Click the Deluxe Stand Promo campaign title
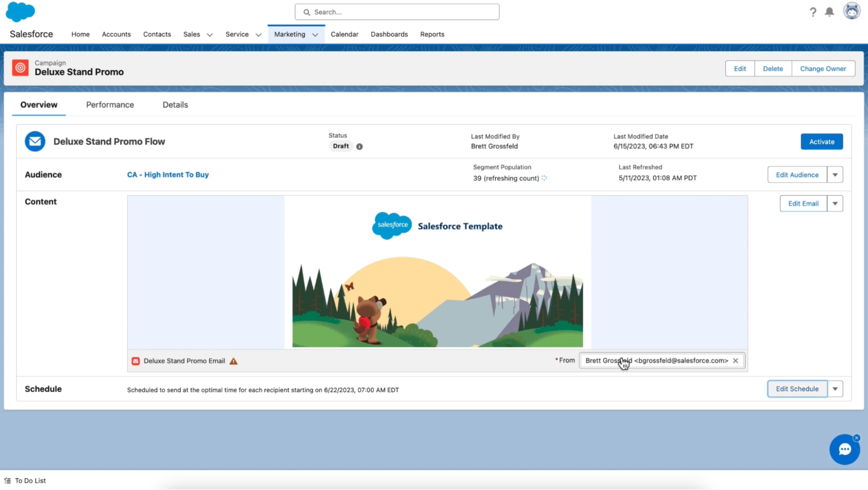Image resolution: width=868 pixels, height=490 pixels. pyautogui.click(x=79, y=72)
